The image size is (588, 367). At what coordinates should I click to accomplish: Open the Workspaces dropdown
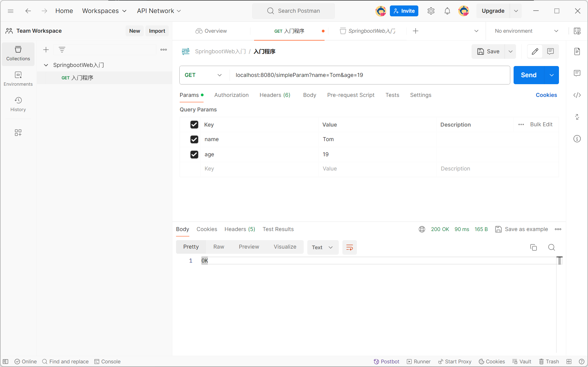pyautogui.click(x=104, y=11)
